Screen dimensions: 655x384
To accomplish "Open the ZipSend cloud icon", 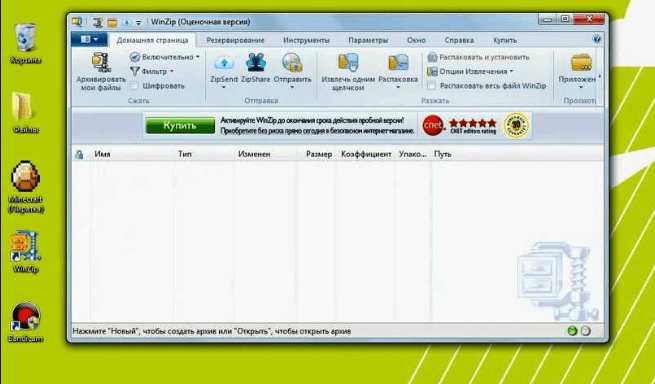I will coord(224,63).
